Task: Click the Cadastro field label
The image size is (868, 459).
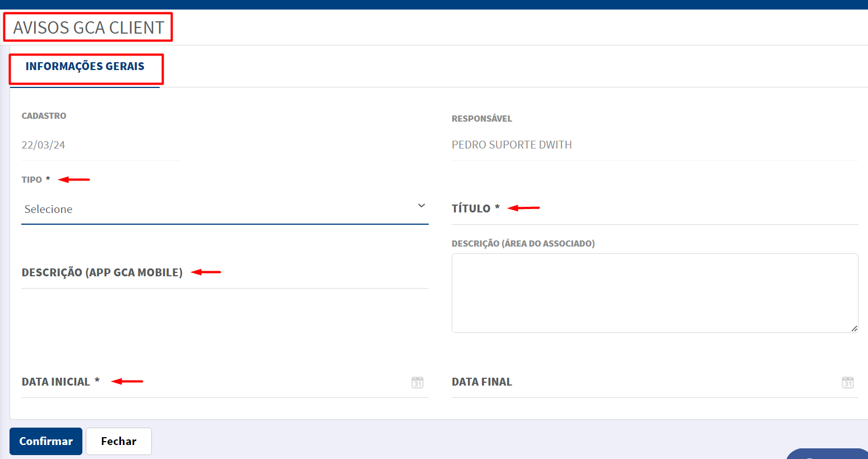Action: (x=44, y=116)
